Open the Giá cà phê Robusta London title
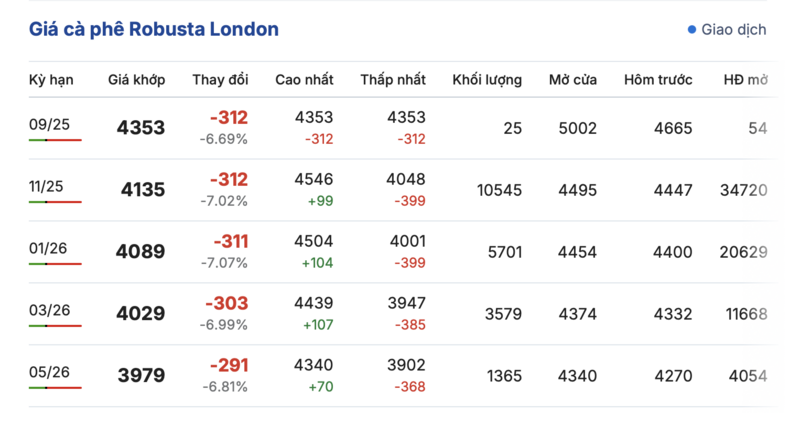The height and width of the screenshot is (423, 800). [x=154, y=30]
